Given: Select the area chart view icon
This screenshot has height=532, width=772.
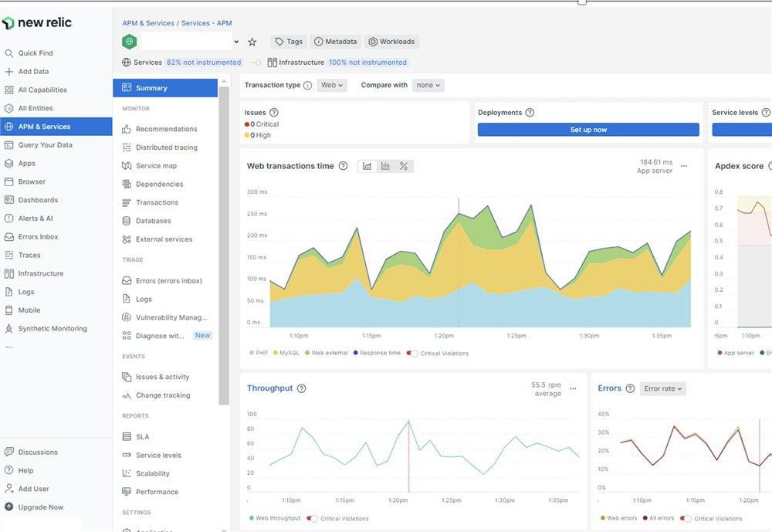Looking at the screenshot, I should pyautogui.click(x=367, y=166).
